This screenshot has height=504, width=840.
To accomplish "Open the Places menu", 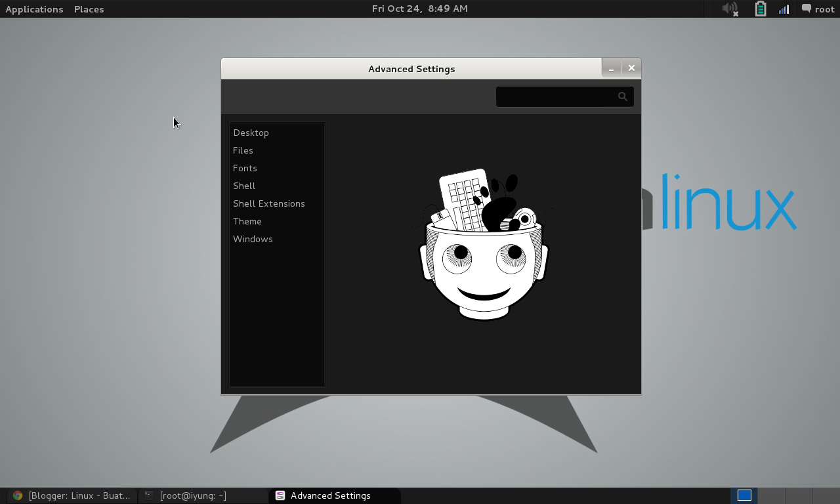I will 89,9.
